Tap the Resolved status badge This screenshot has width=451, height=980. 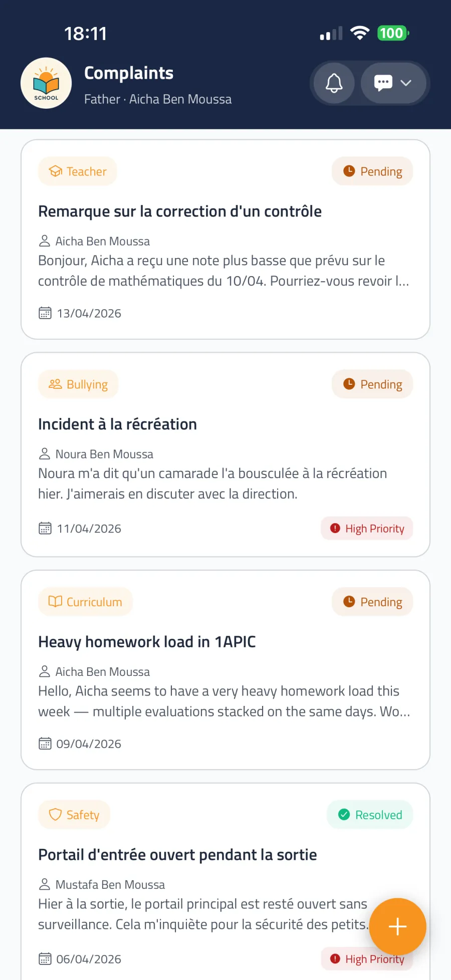[370, 815]
